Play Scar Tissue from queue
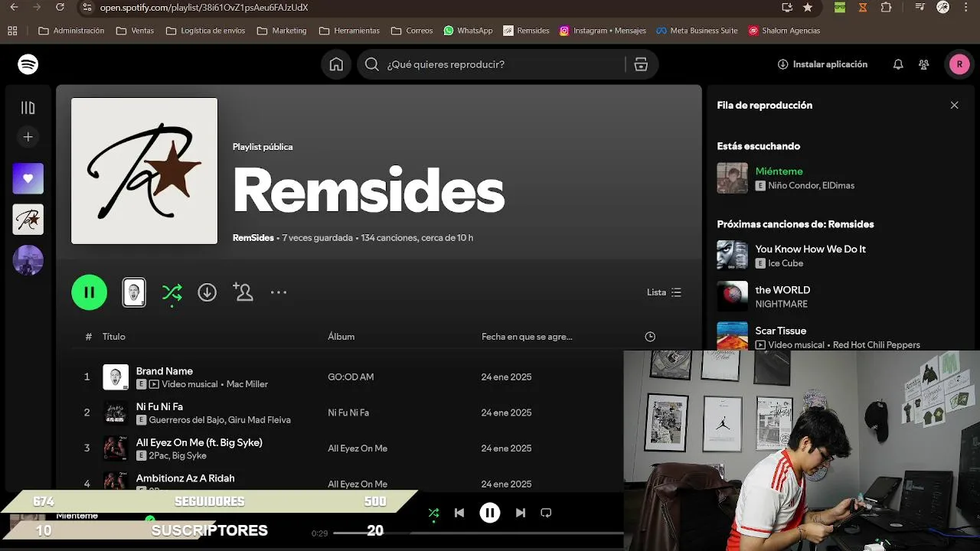This screenshot has height=551, width=980. (x=780, y=331)
